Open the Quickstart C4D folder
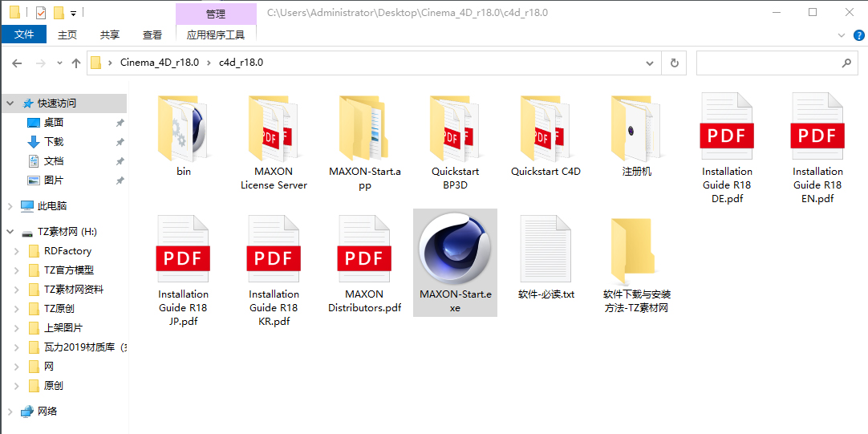The image size is (868, 434). (546, 136)
